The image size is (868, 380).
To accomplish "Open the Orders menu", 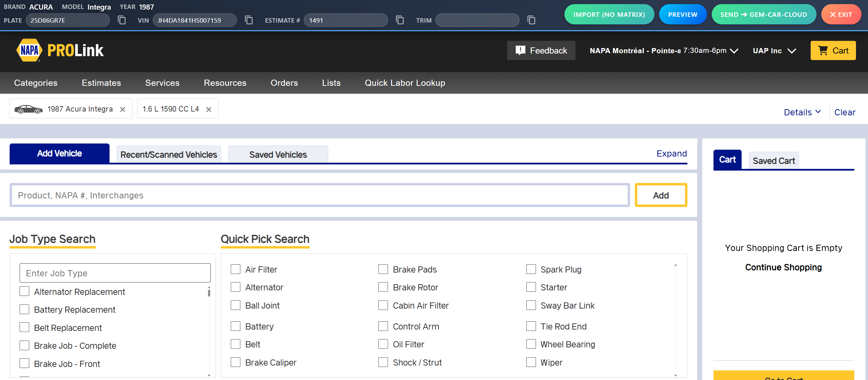I will (284, 83).
